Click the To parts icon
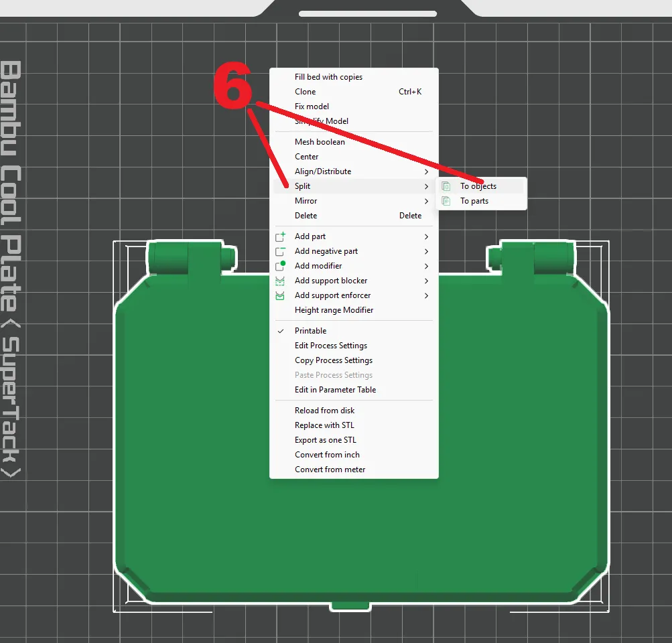672x643 pixels. (446, 201)
